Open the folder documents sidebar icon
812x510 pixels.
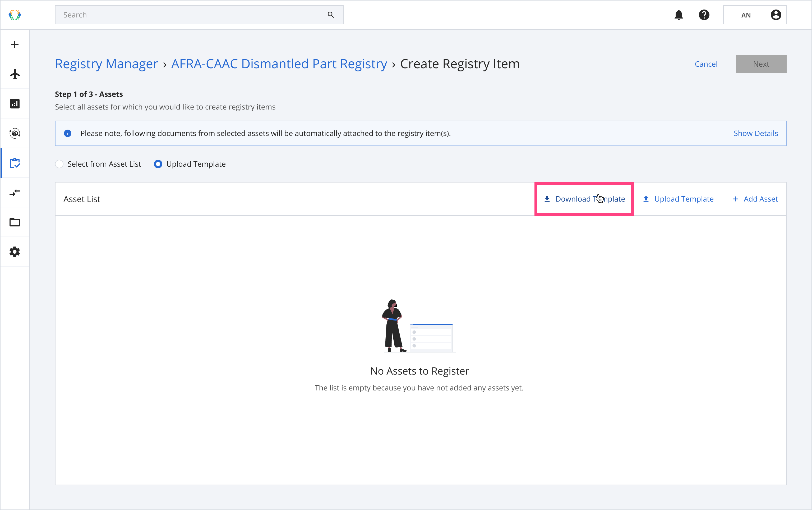pos(15,222)
